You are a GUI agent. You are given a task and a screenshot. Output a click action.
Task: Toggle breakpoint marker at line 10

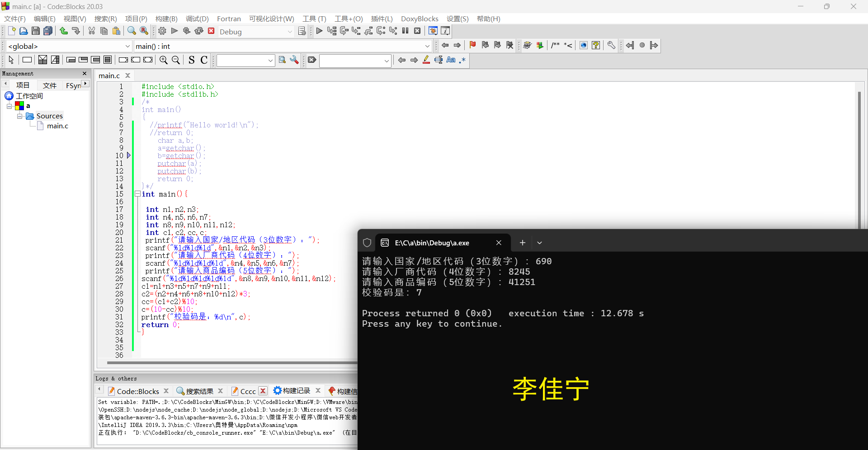point(128,155)
